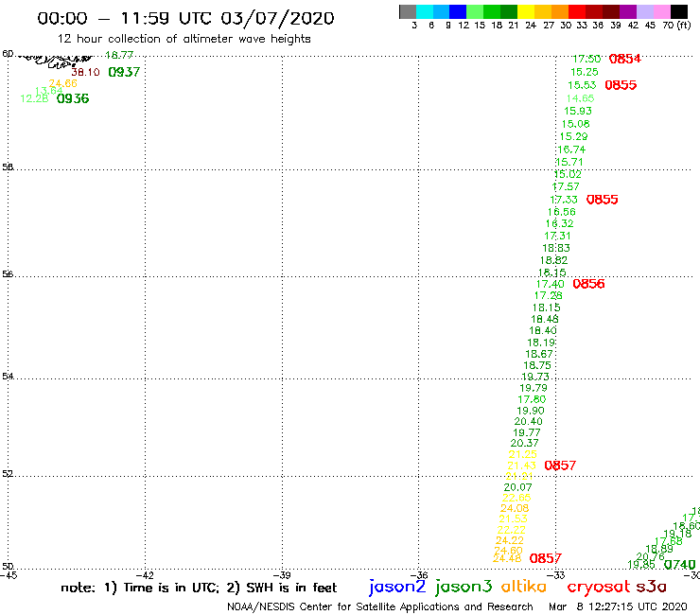Click the wave height value 16.32
The height and width of the screenshot is (615, 700).
560,223
